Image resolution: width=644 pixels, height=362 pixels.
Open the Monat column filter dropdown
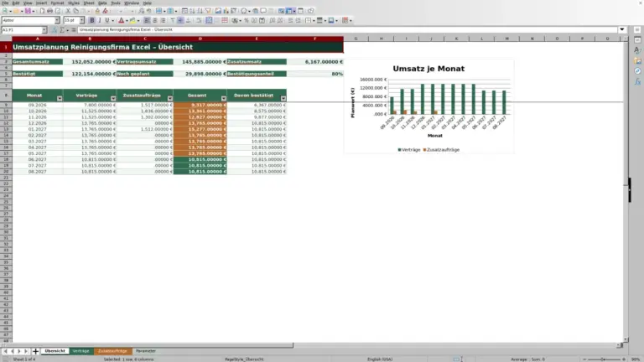click(60, 99)
